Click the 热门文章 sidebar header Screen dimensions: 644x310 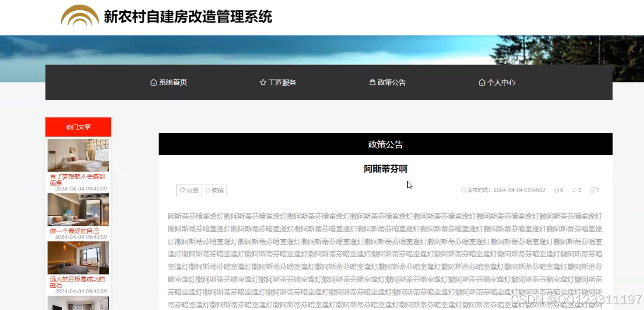coord(78,127)
